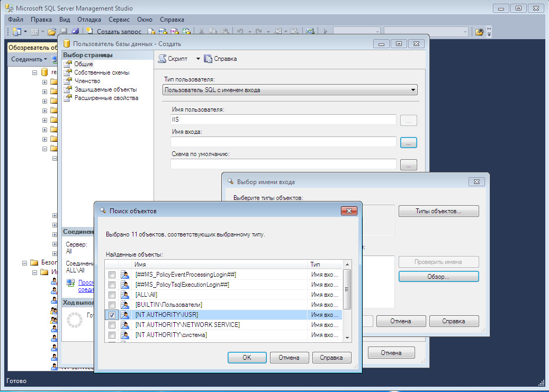Click Отмена in Поиск объектов dialog

(289, 358)
